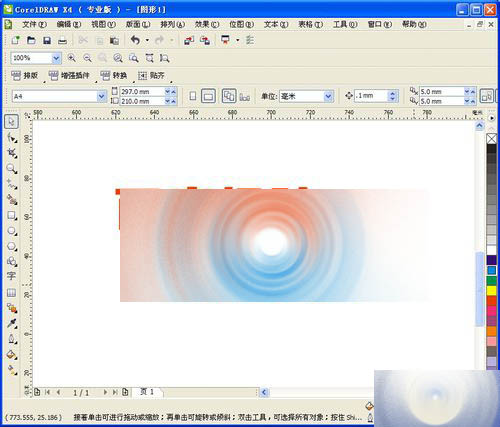Open page width 297.0 mm dropdown arrow
Image resolution: width=500 pixels, height=427 pixels.
168,91
